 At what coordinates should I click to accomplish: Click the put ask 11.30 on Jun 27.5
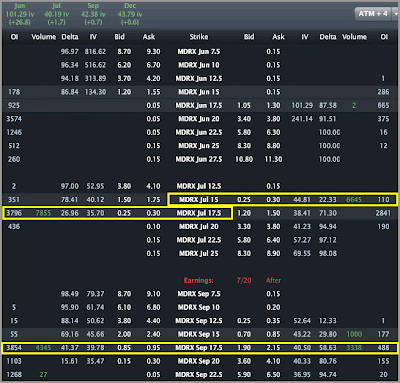click(273, 159)
